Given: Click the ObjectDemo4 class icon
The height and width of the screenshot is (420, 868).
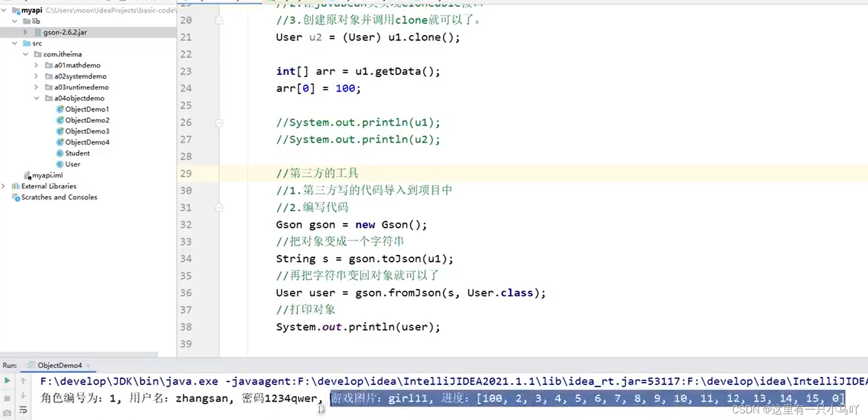Looking at the screenshot, I should tap(60, 142).
